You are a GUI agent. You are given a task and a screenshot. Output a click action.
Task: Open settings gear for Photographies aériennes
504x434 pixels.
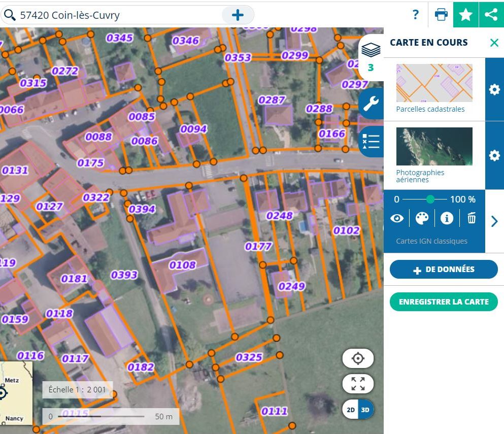(494, 156)
